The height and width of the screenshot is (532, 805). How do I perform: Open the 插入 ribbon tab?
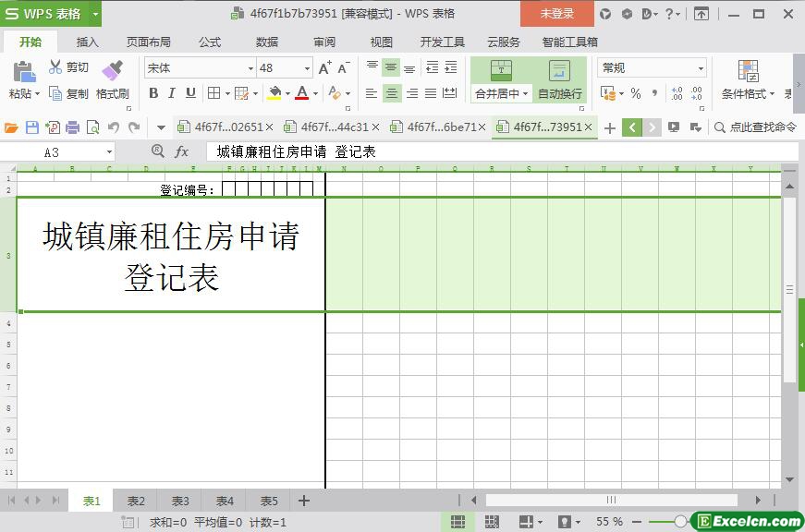[87, 42]
